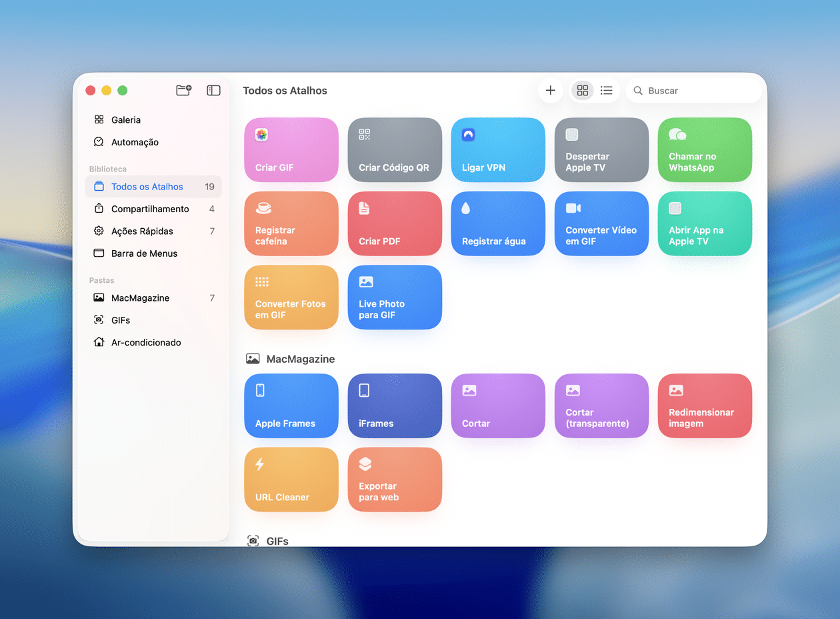Viewport: 840px width, 619px height.
Task: Click the Ar-condicionado house icon
Action: pyautogui.click(x=99, y=342)
